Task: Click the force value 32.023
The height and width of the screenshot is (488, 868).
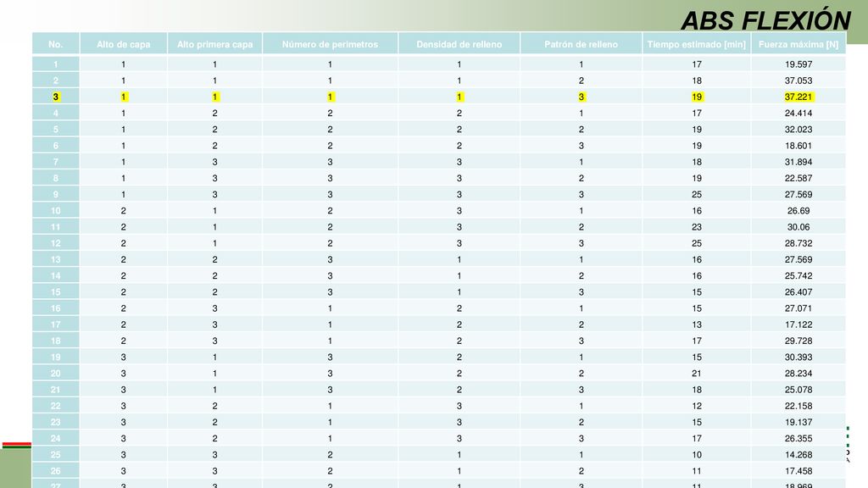Action: point(798,130)
